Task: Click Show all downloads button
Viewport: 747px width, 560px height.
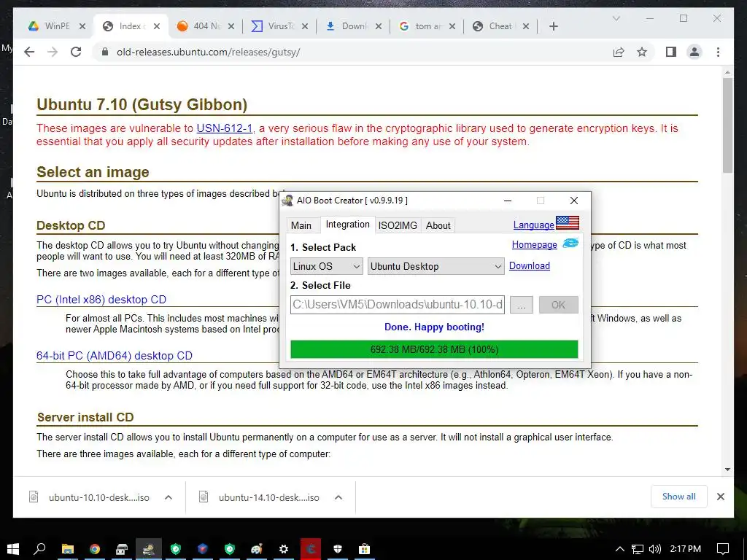Action: pos(679,497)
